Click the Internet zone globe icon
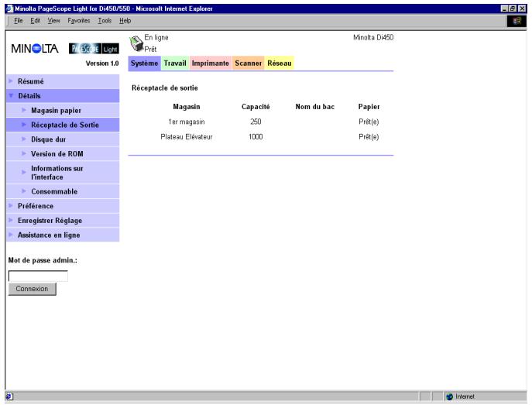The width and height of the screenshot is (532, 405). pos(450,396)
